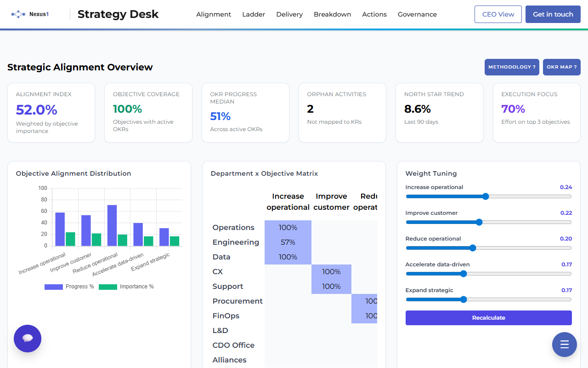
Task: Click the Progress % legend swatch
Action: pyautogui.click(x=53, y=287)
